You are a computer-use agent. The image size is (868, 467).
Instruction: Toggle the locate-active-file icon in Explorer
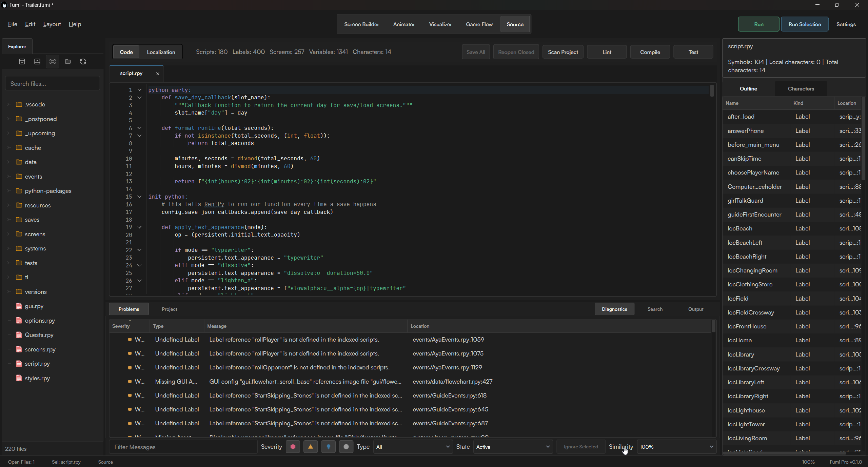click(53, 61)
